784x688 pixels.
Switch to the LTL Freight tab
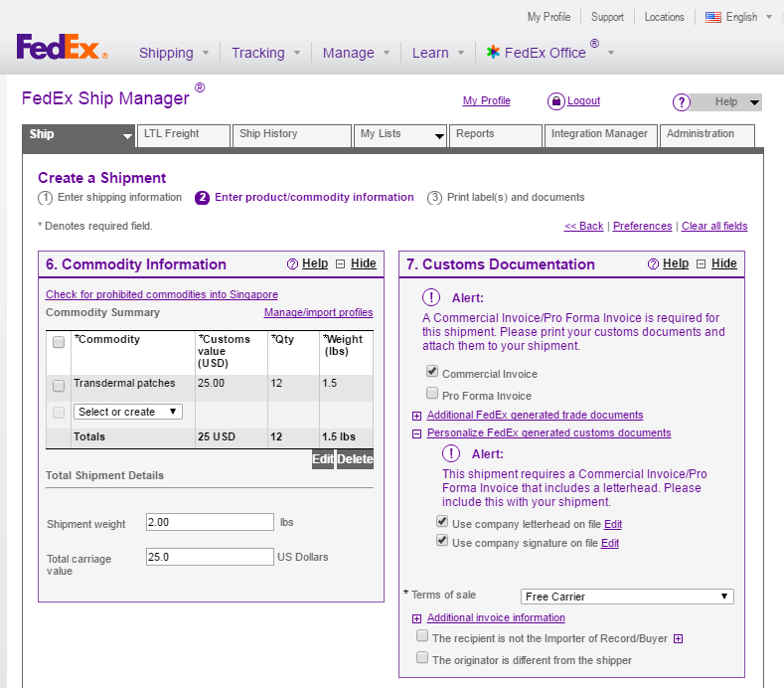184,135
